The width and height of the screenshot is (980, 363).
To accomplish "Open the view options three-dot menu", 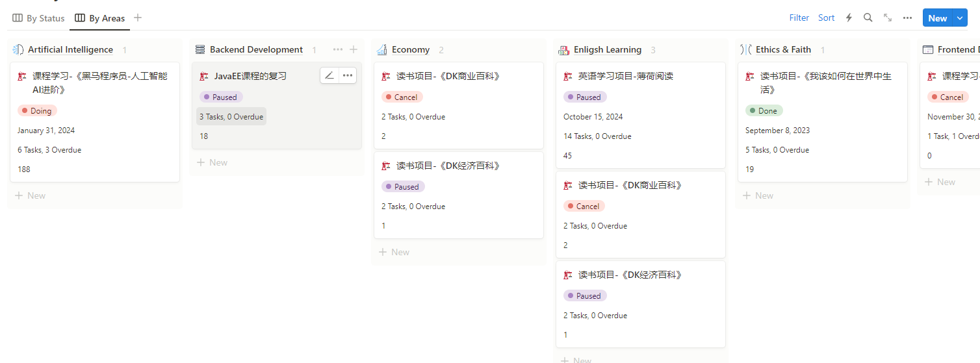I will [907, 18].
